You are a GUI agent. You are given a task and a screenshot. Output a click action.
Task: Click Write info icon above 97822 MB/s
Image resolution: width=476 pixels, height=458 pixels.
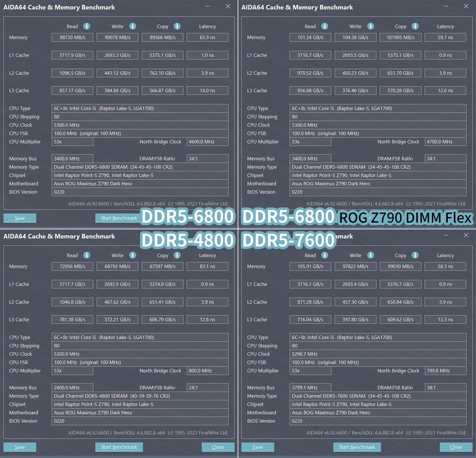371,255
